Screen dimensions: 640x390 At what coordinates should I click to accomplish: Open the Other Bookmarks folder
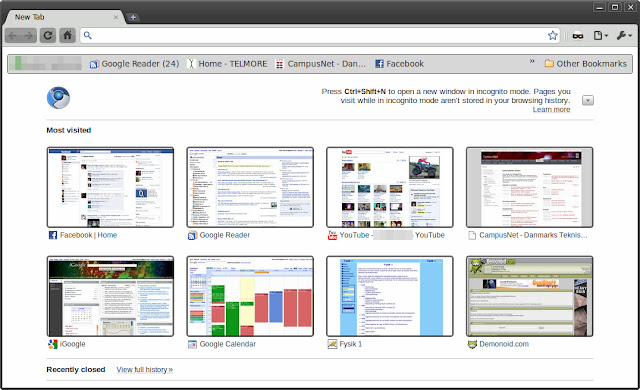(586, 64)
